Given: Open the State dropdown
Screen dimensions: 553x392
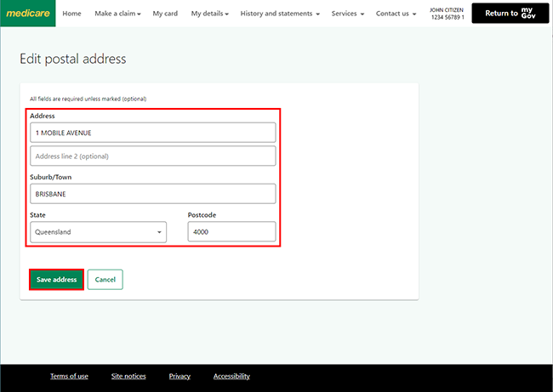Looking at the screenshot, I should [x=98, y=232].
